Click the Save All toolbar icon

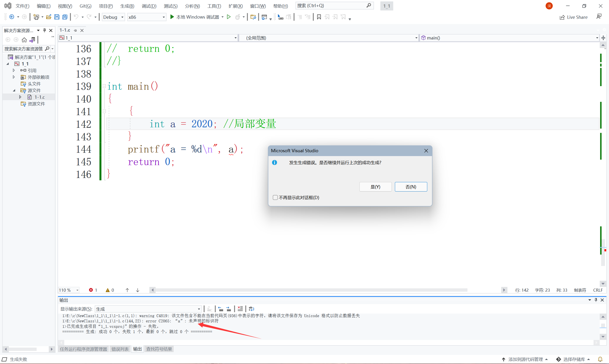click(65, 17)
